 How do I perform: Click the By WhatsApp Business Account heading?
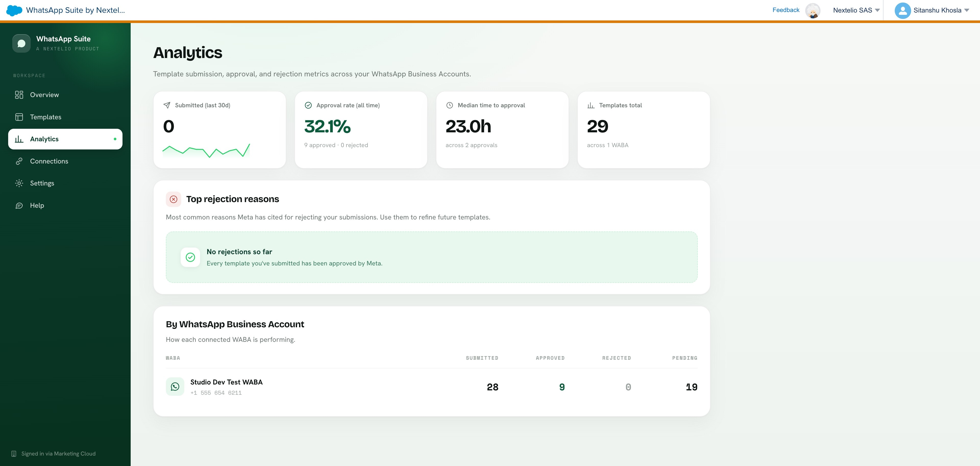click(235, 324)
